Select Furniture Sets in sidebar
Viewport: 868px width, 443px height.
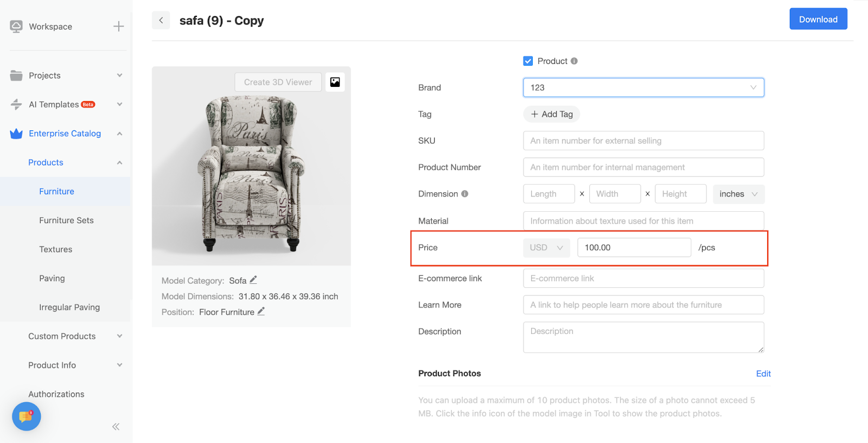66,220
